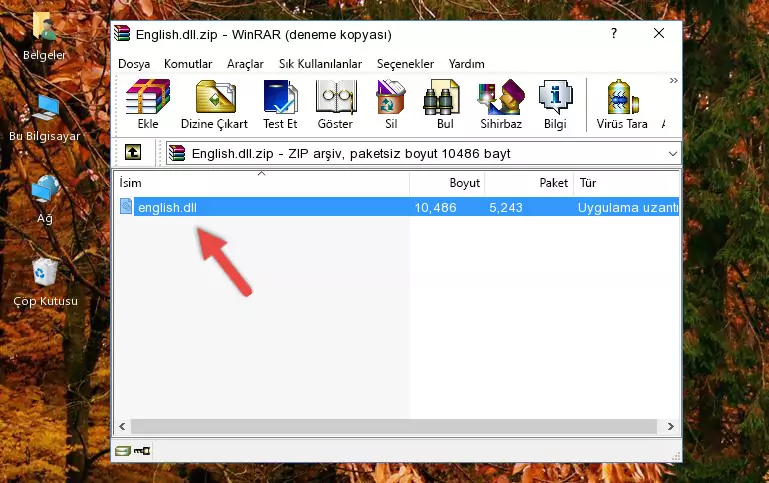Open the Komutlar menu
The height and width of the screenshot is (483, 769).
coord(188,64)
